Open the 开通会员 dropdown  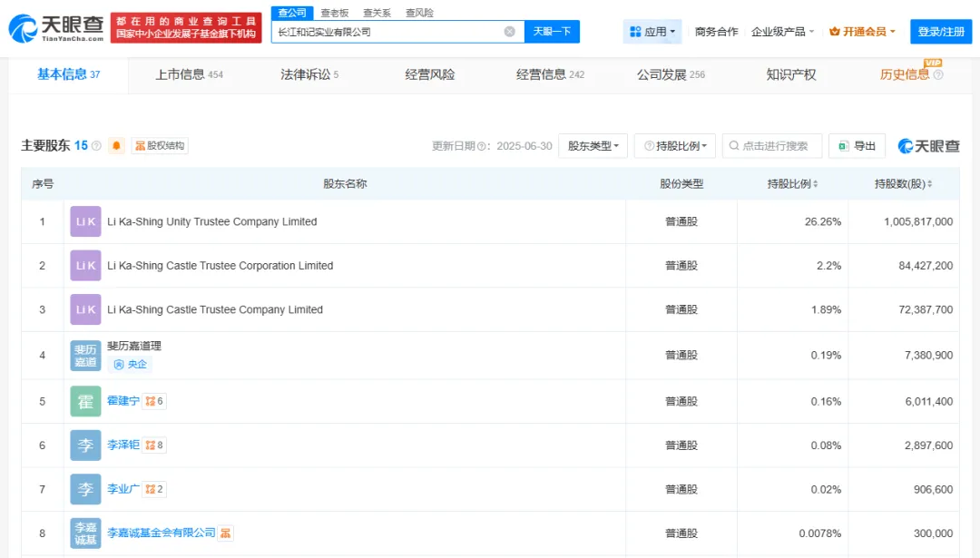862,31
